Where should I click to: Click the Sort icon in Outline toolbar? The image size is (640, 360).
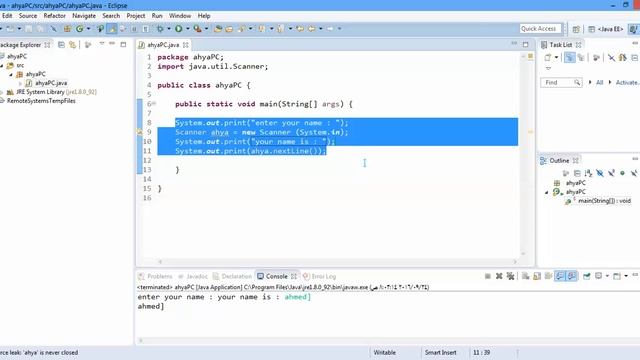(588, 173)
